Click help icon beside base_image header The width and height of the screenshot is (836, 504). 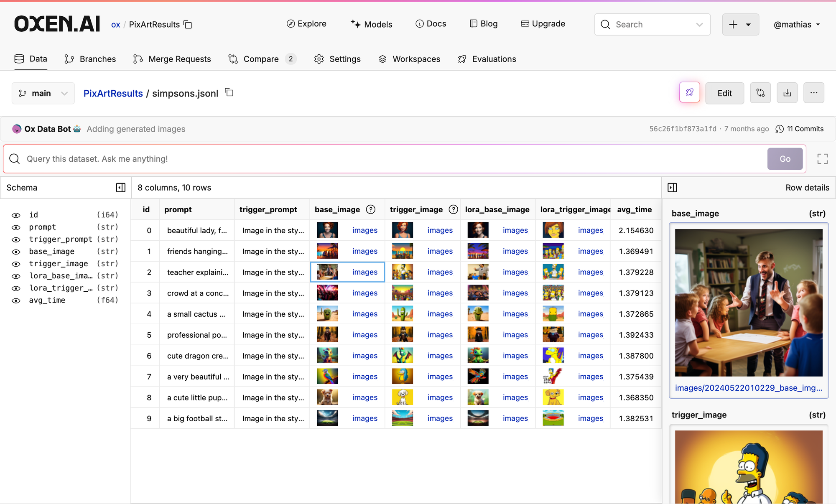pyautogui.click(x=370, y=209)
